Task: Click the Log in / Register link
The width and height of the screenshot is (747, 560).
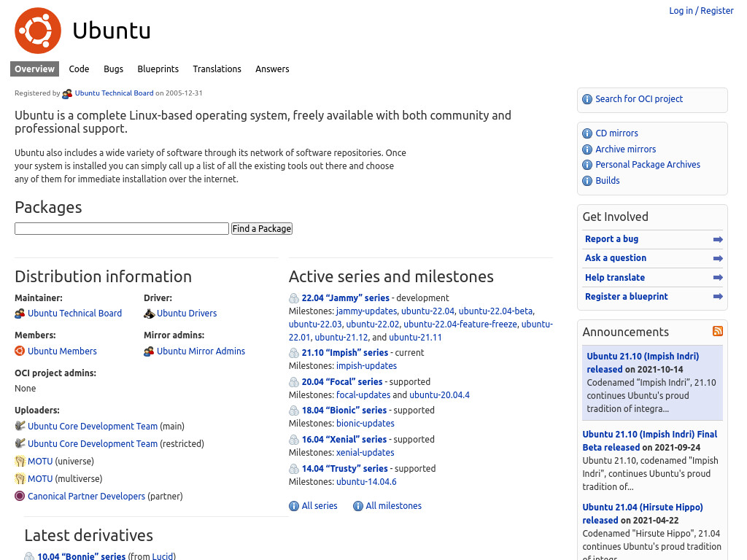Action: pos(701,10)
